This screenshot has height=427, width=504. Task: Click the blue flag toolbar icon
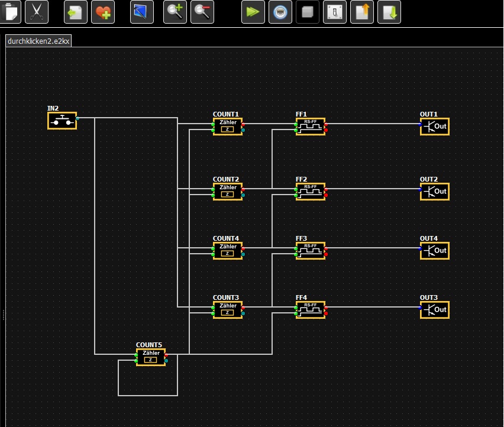(141, 11)
